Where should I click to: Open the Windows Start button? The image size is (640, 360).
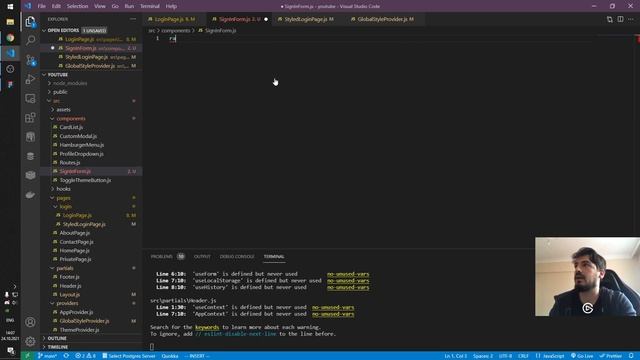click(10, 7)
